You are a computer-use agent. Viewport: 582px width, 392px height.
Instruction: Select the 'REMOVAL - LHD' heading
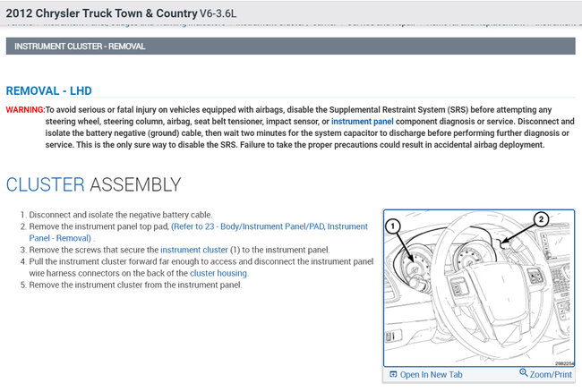tap(48, 91)
